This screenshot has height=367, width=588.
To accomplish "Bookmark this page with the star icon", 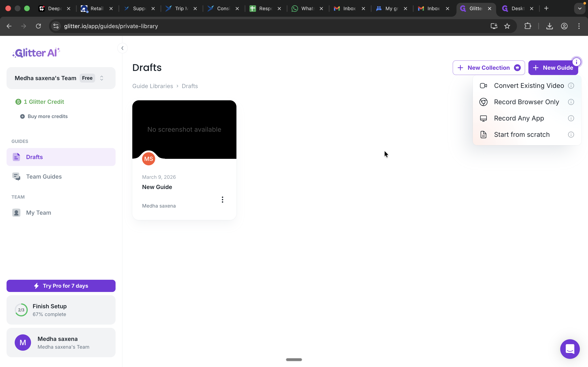I will (x=507, y=26).
